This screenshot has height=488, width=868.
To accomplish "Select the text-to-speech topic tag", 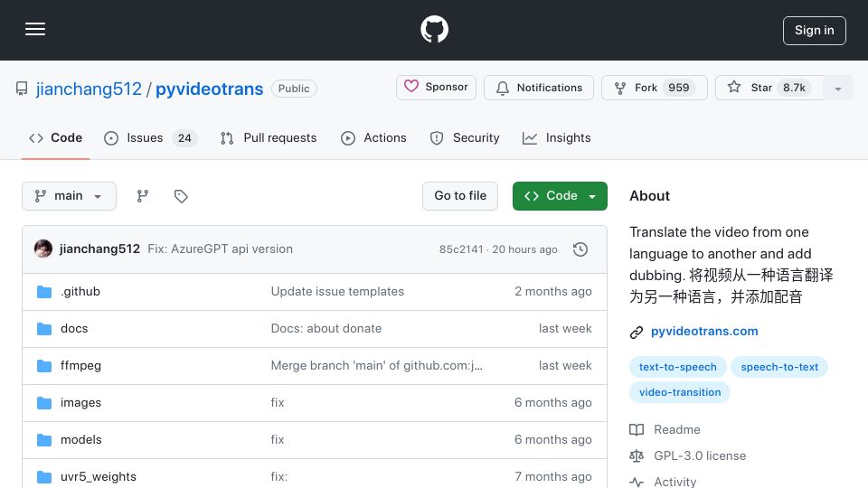I will tap(677, 367).
